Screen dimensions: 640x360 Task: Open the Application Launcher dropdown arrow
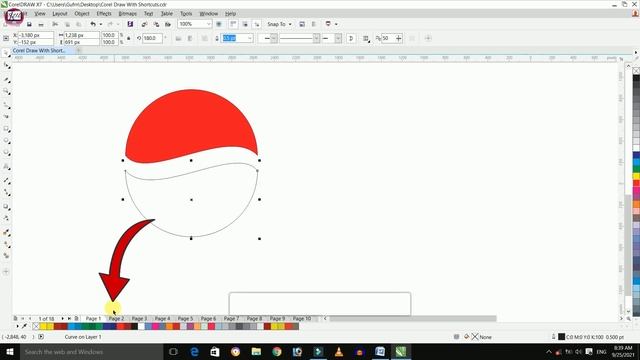click(x=336, y=24)
